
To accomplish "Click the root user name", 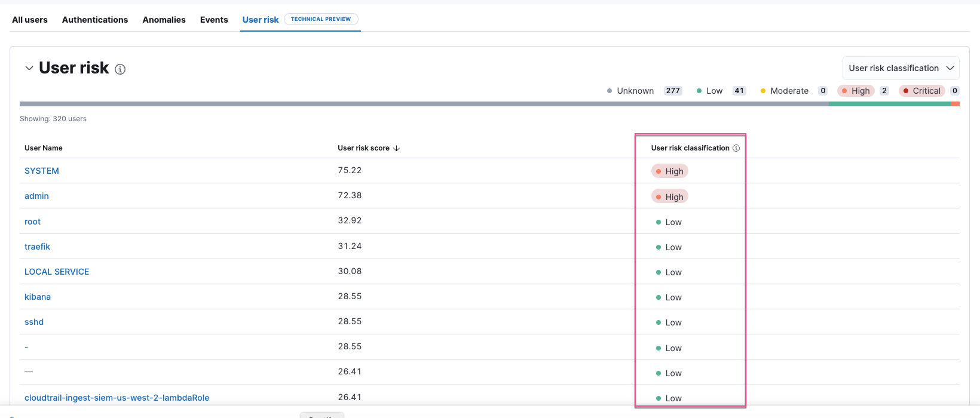I will coord(32,222).
